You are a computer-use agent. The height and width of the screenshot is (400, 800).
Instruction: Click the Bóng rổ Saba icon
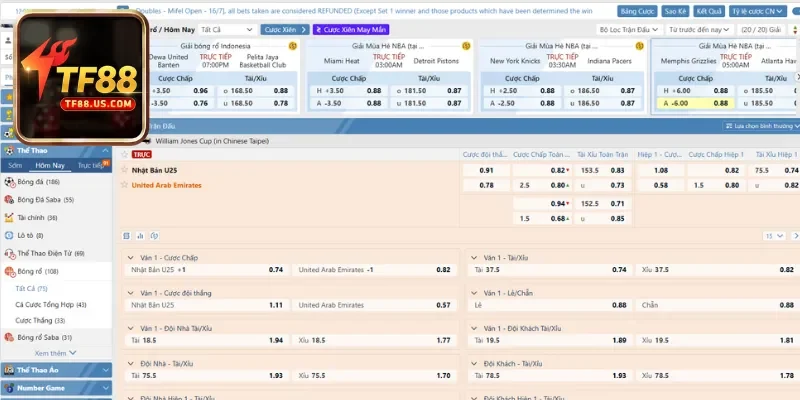tap(9, 337)
